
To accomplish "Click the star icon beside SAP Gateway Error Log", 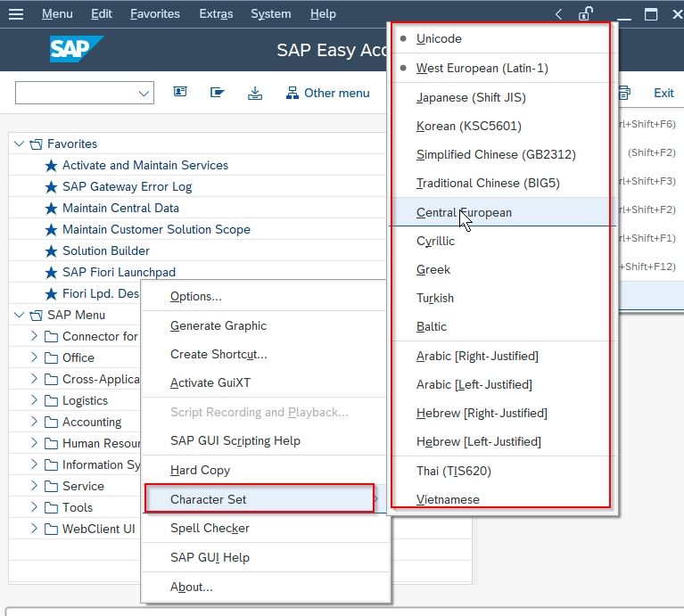I will pos(51,187).
